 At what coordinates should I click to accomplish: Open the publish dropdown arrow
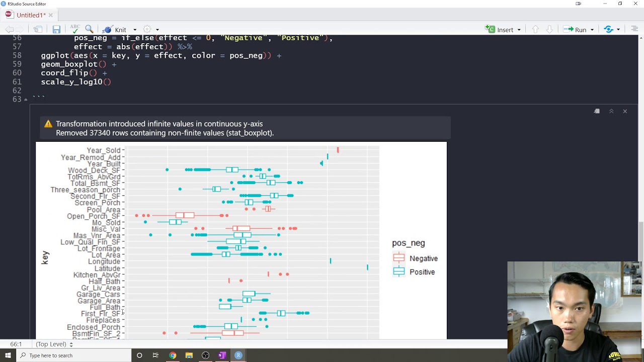(x=618, y=30)
